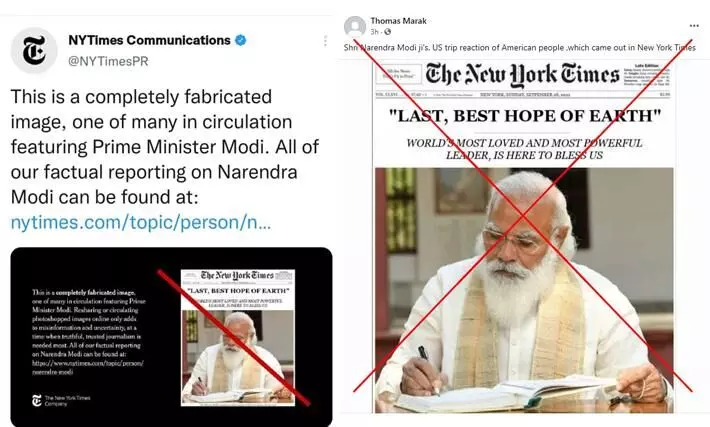Click the @NYTimesPR handle
This screenshot has width=710, height=427.
point(108,61)
